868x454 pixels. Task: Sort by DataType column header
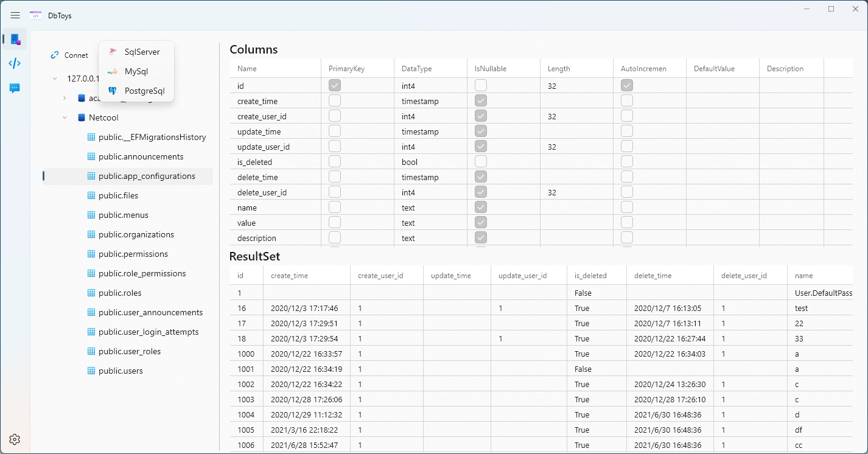[430, 69]
